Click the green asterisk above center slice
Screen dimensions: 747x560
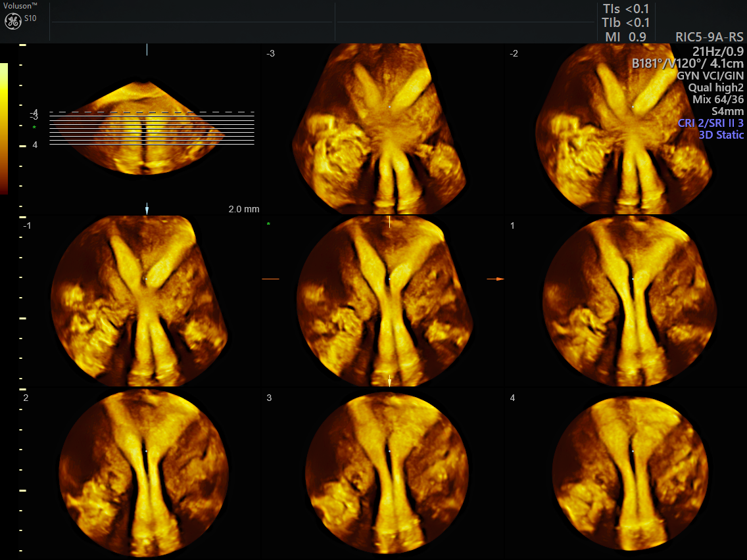pos(268,225)
